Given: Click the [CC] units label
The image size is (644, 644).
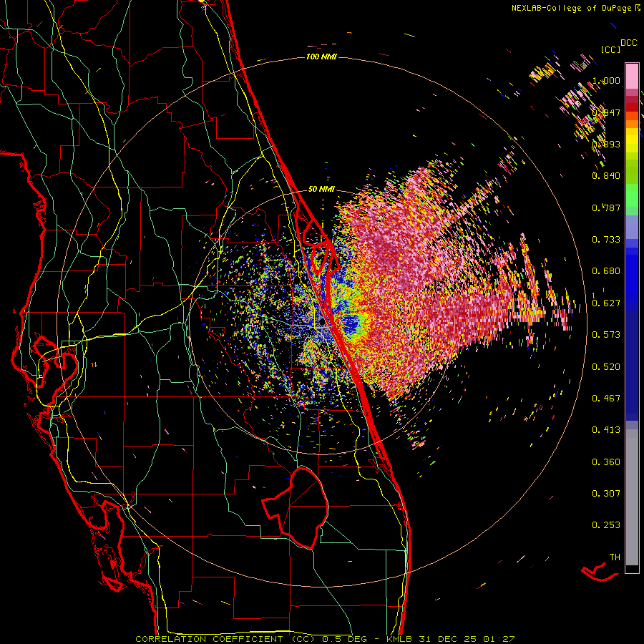Looking at the screenshot, I should pyautogui.click(x=611, y=49).
